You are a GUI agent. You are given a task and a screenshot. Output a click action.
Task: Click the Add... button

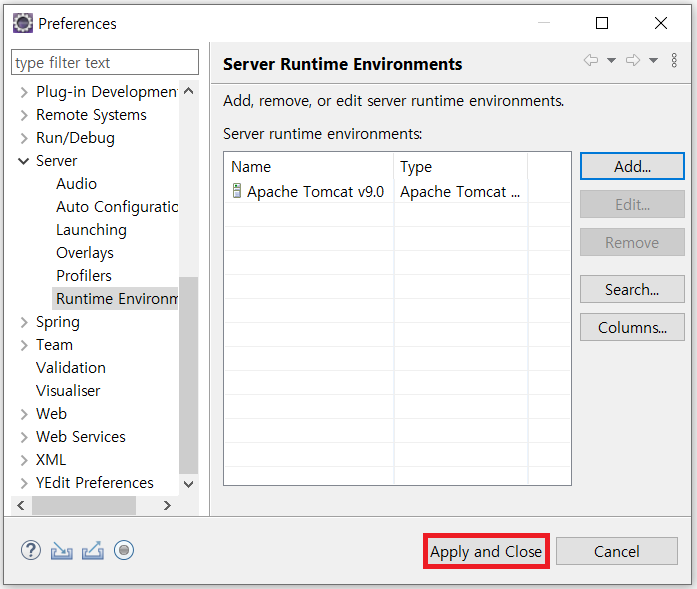[x=632, y=166]
